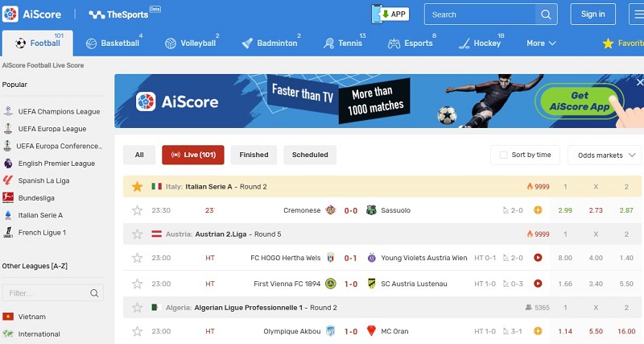Favorite the First Vienna FC 1894 match star
This screenshot has width=644, height=344.
137,284
